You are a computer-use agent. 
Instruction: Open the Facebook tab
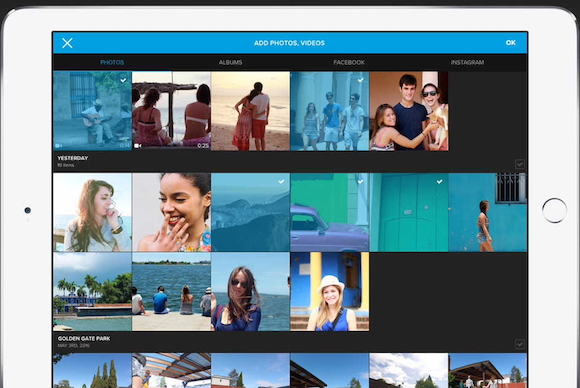(x=349, y=63)
